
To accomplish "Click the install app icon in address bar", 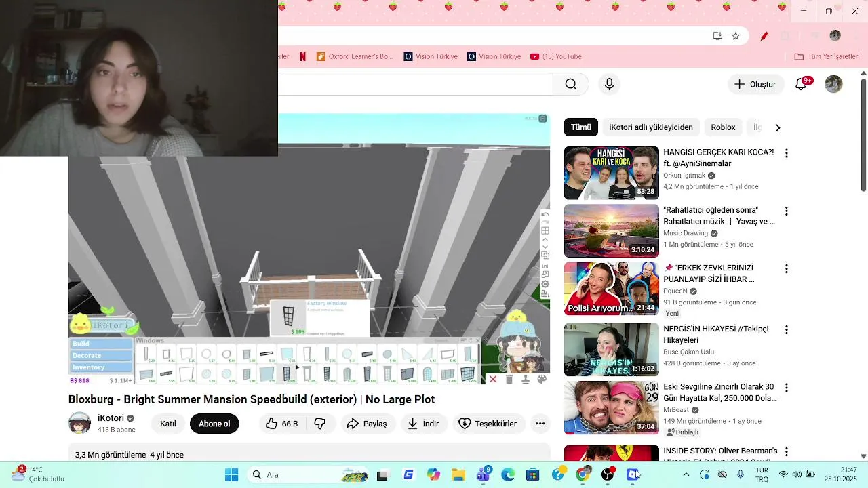I will tap(717, 36).
